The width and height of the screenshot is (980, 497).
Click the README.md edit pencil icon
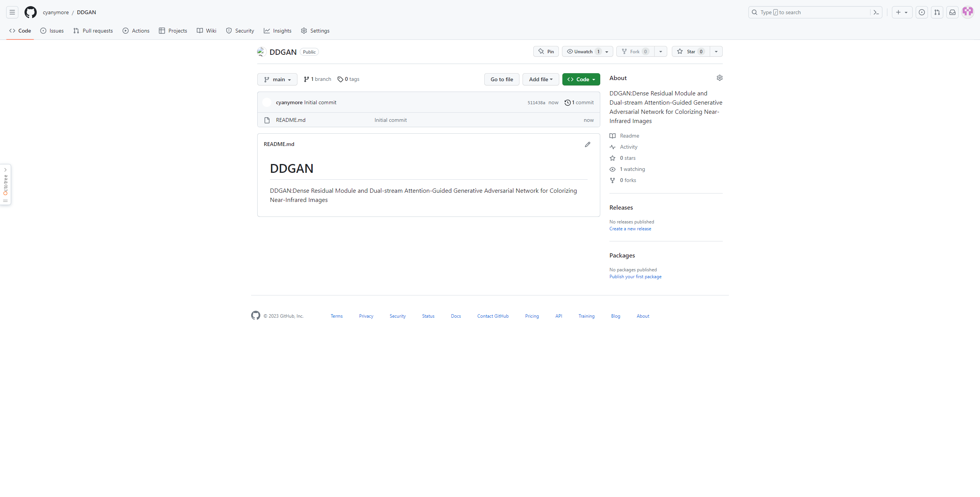[x=588, y=144]
